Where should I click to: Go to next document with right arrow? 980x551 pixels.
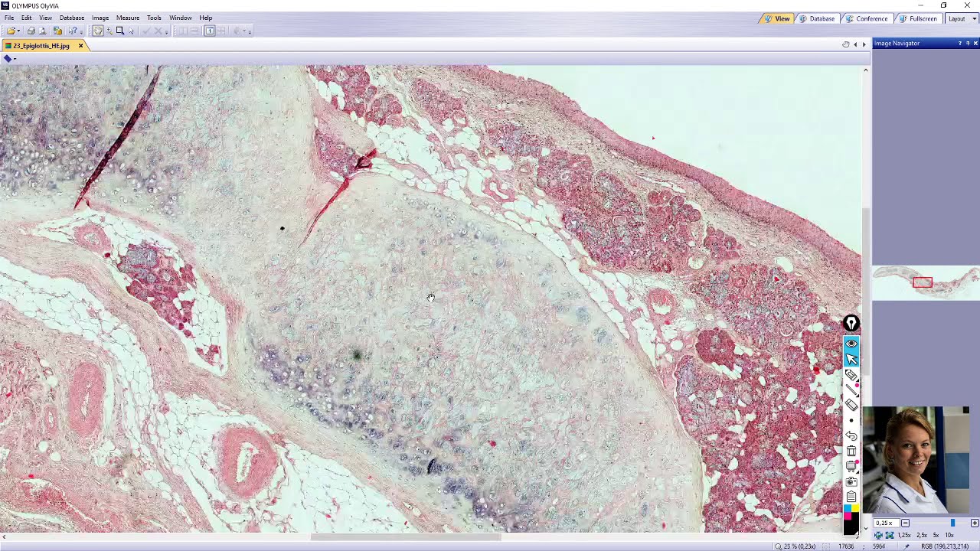pyautogui.click(x=864, y=44)
